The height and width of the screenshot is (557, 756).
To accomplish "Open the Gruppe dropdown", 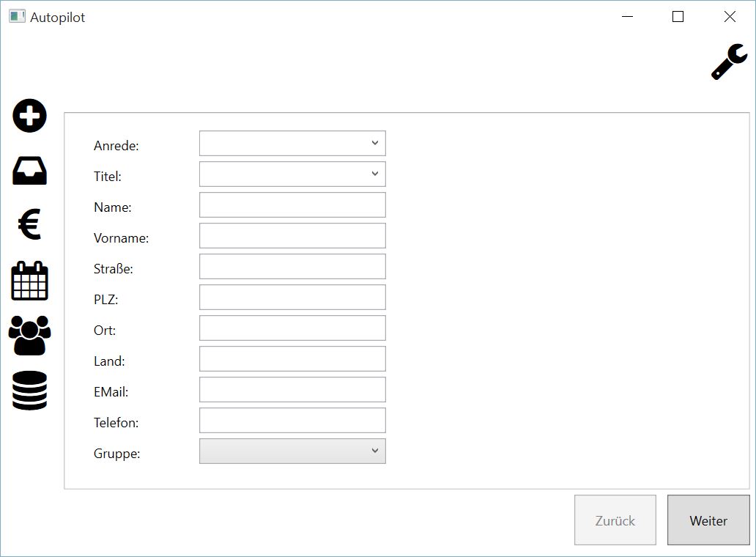I will (292, 451).
